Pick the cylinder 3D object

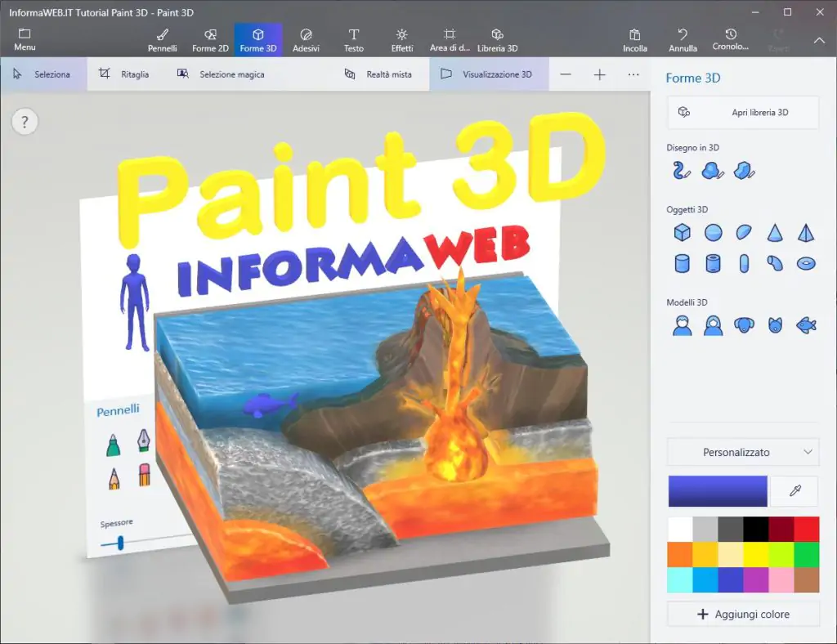click(x=683, y=264)
